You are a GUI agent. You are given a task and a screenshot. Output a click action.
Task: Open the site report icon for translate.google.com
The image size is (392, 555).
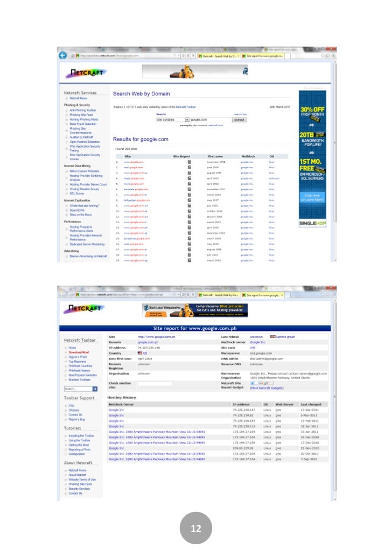(x=190, y=189)
